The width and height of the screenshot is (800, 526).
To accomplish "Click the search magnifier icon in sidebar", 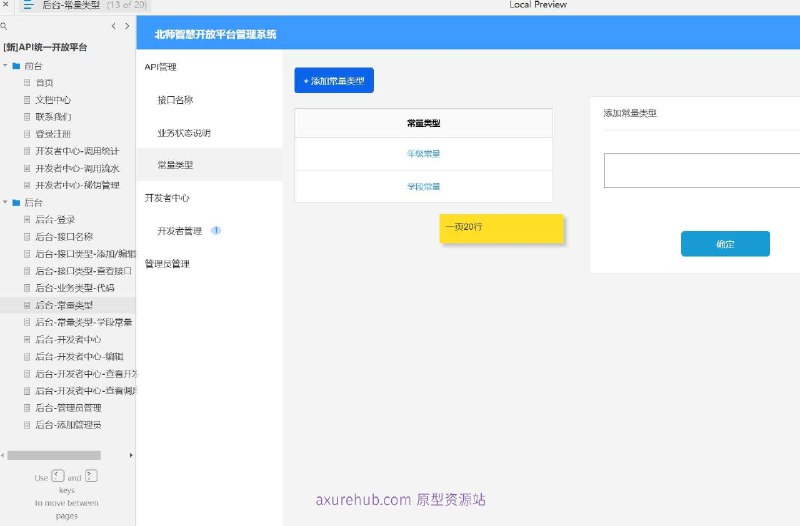I will coord(4,26).
